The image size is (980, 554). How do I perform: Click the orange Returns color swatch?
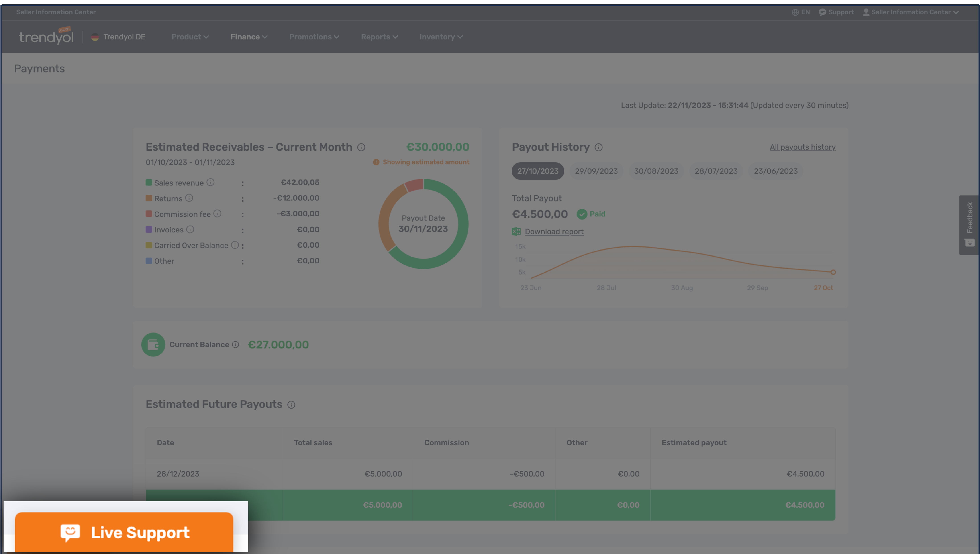[149, 198]
